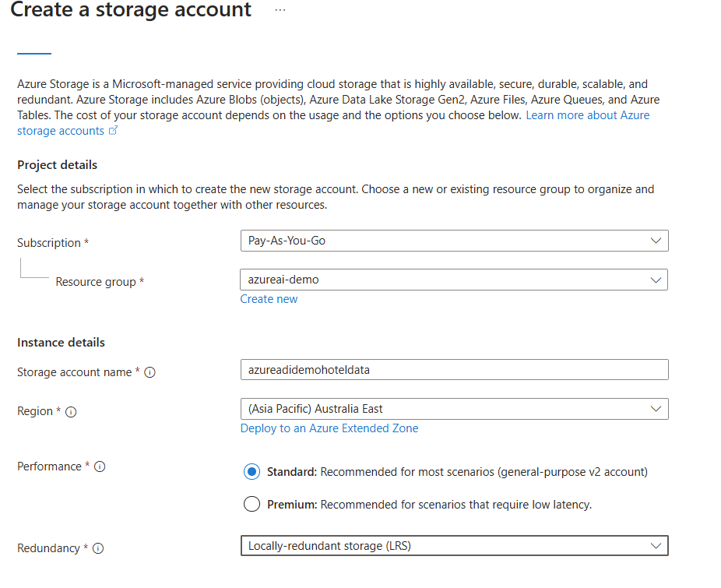The height and width of the screenshot is (588, 721).
Task: Select the Standard performance radio button
Action: (x=251, y=472)
